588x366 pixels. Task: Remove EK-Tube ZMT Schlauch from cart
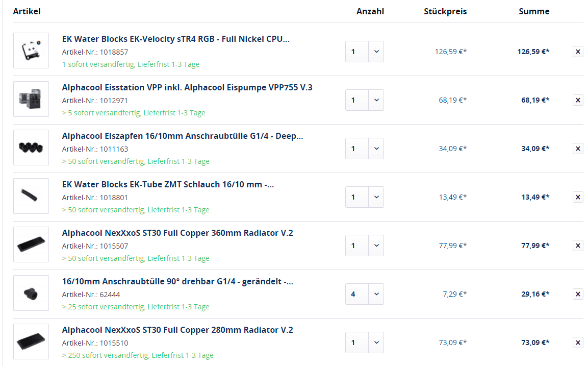578,197
